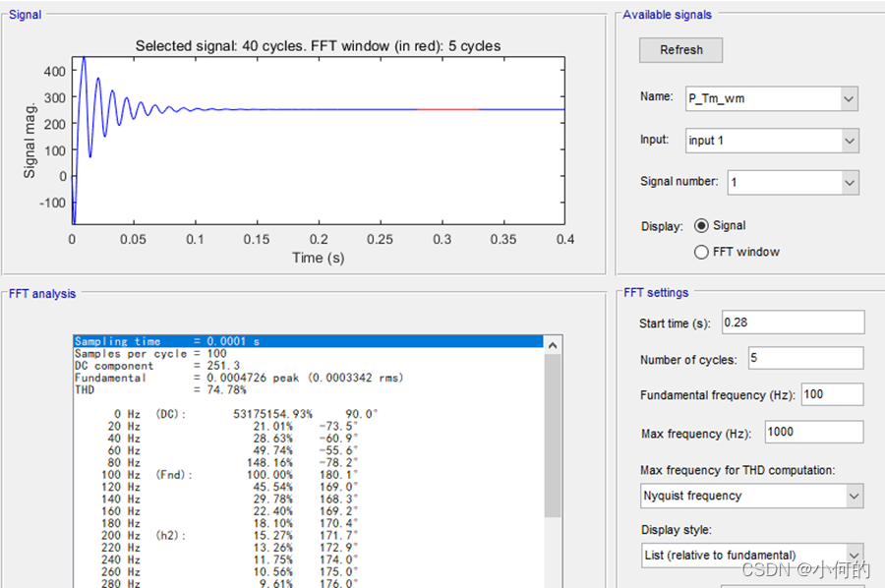Viewport: 885px width, 588px height.
Task: Select the Samples per cycle row
Action: (309, 354)
